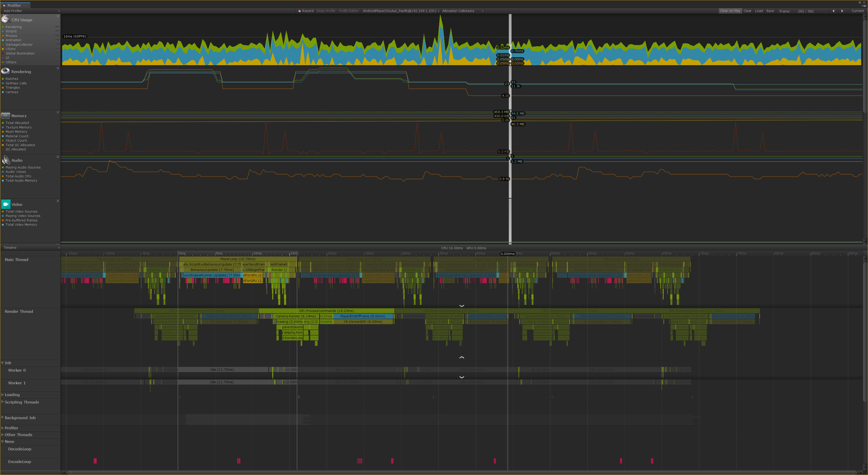Expand the Background Job group
Viewport: 868px width, 475px height.
3,417
